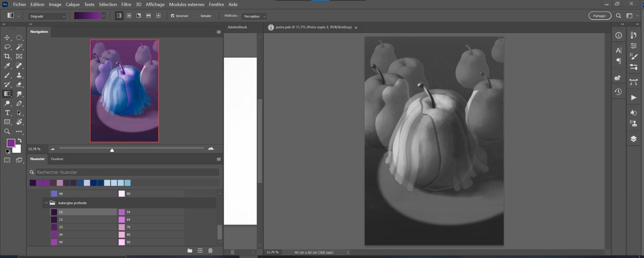This screenshot has height=258, width=644.
Task: Select the Clone Stamp tool
Action: (x=19, y=75)
